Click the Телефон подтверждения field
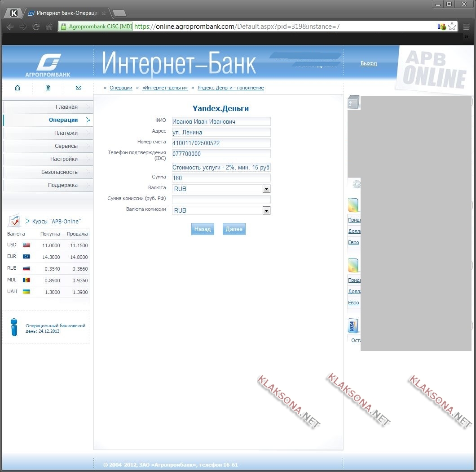The height and width of the screenshot is (472, 476). [221, 154]
